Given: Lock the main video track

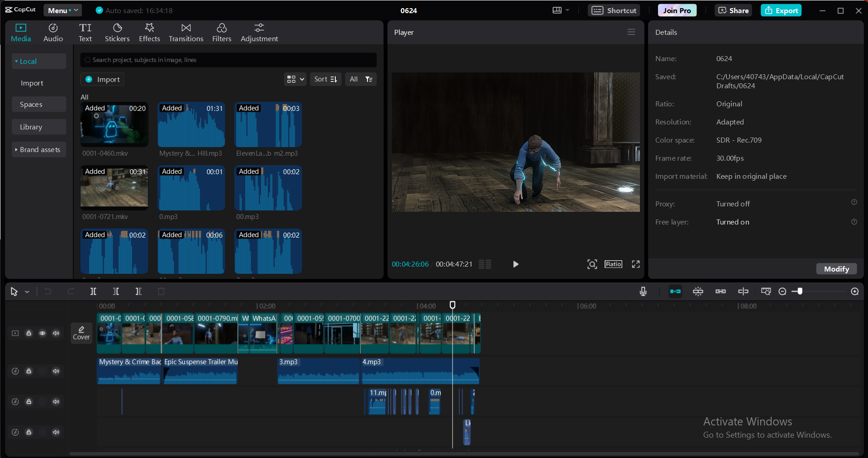Looking at the screenshot, I should click(29, 334).
